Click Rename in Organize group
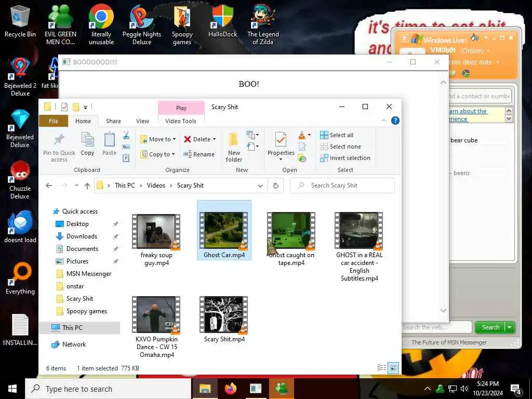Image resolution: width=532 pixels, height=399 pixels. coord(199,154)
